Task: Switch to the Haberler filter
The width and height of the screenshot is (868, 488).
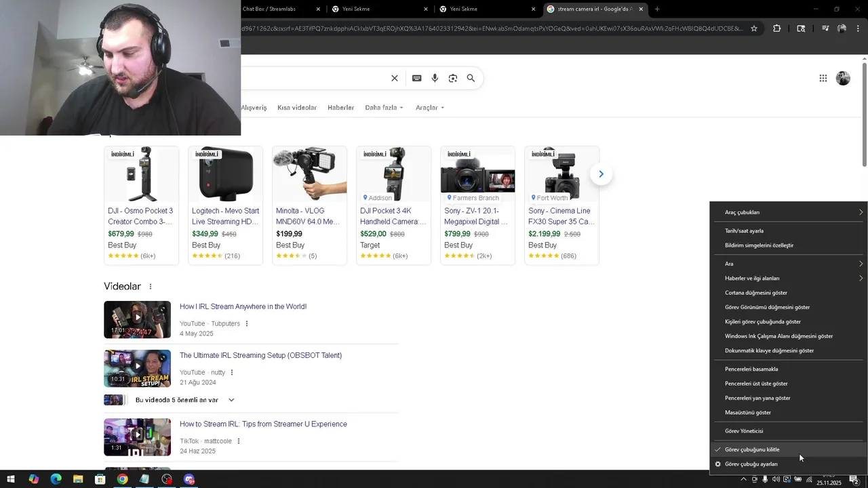Action: pos(341,108)
